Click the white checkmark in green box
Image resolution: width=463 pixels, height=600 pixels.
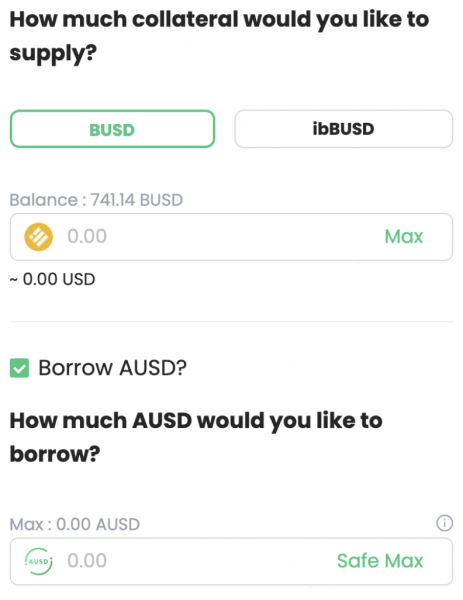click(20, 369)
